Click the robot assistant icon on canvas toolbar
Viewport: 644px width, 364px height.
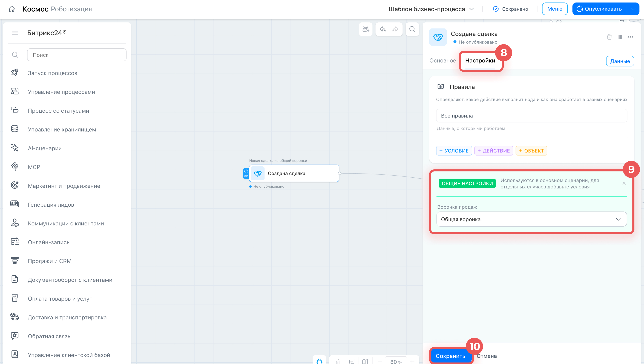(366, 29)
